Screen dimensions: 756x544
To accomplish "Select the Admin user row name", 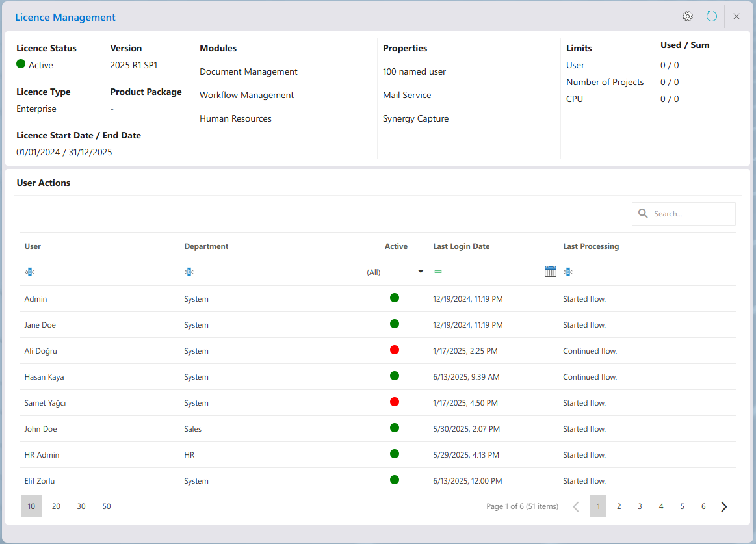I will pyautogui.click(x=36, y=299).
